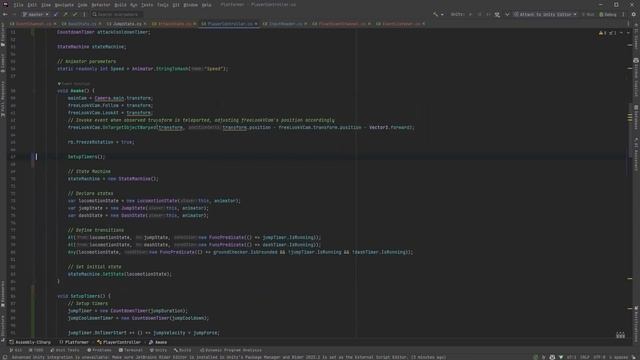Screen dimensions: 640x360
Task: Click the Unity integration status bar message
Action: point(229,357)
